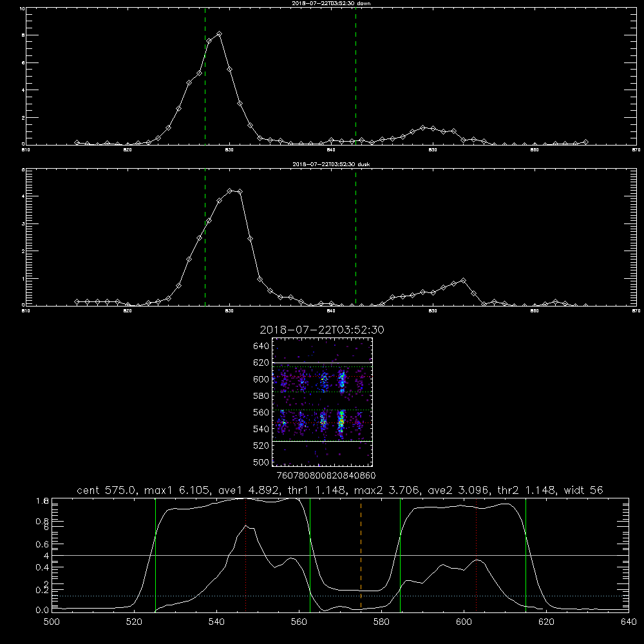Click the spectral image y-axis label 640

pos(261,346)
